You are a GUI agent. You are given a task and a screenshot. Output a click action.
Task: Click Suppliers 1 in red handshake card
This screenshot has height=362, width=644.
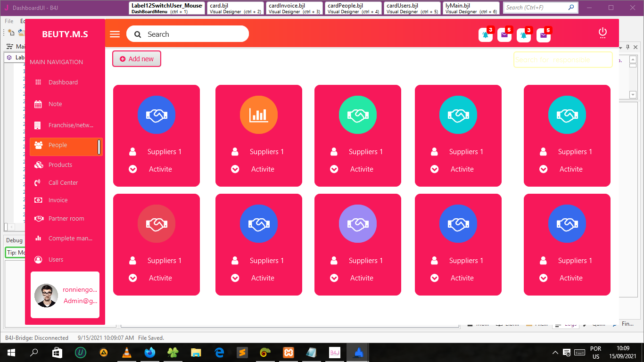165,261
